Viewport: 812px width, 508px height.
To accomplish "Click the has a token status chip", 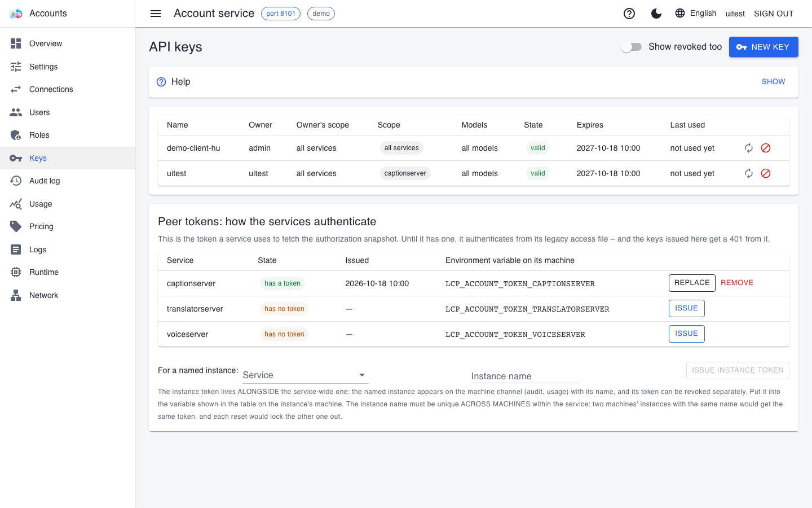I will click(283, 283).
